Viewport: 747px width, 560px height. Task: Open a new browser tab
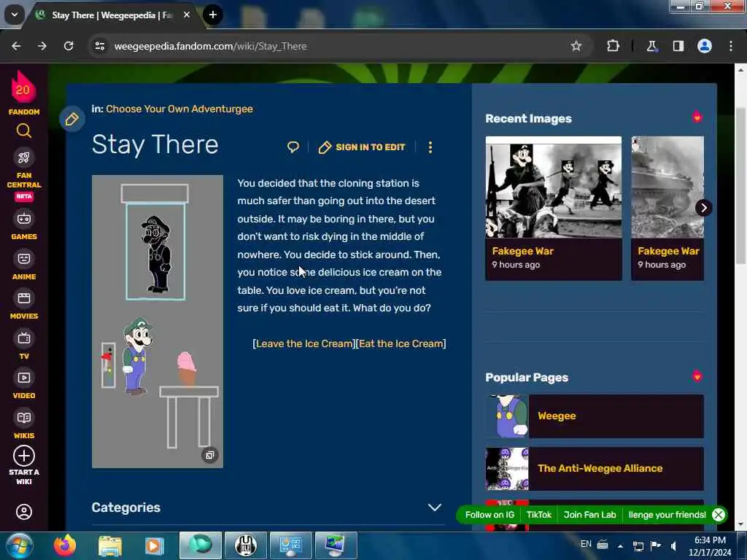coord(213,15)
